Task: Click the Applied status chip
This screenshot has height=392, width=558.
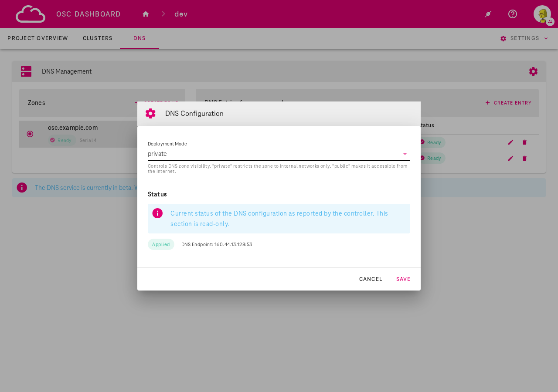Action: click(161, 244)
